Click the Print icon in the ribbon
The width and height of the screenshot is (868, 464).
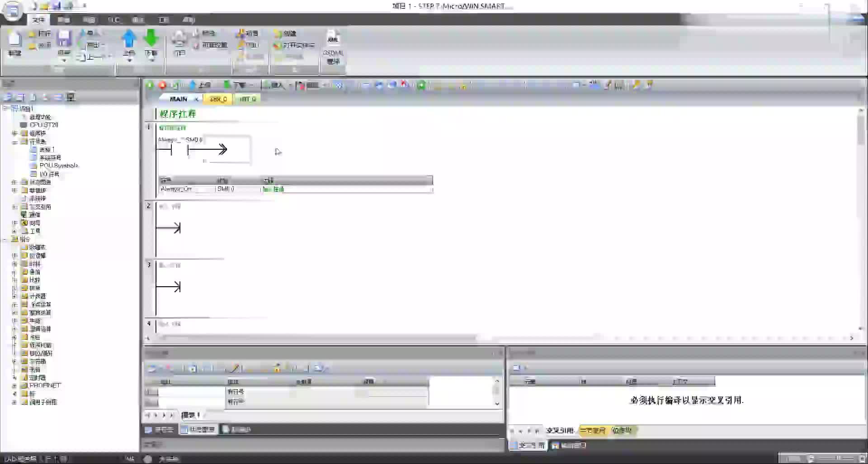pyautogui.click(x=179, y=39)
